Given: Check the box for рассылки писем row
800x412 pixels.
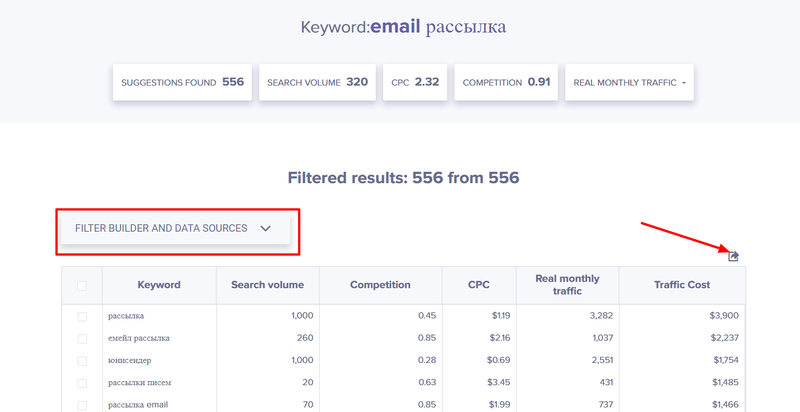Looking at the screenshot, I should (82, 383).
